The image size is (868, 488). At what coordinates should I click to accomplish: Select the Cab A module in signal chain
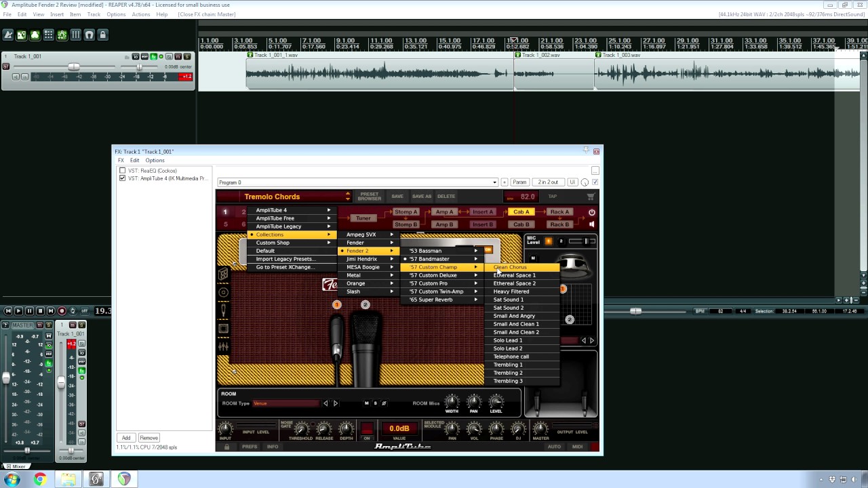click(x=521, y=212)
